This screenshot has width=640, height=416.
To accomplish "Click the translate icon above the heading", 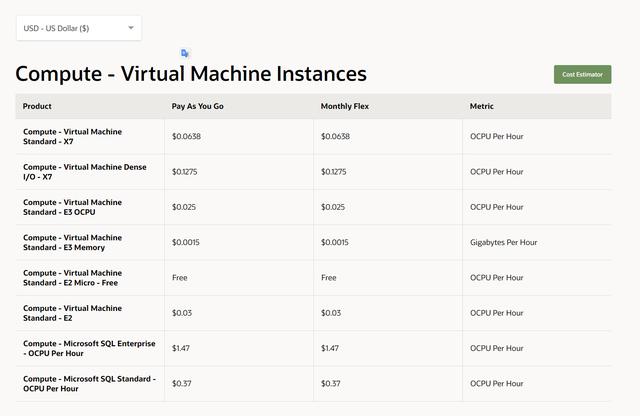I will click(184, 53).
